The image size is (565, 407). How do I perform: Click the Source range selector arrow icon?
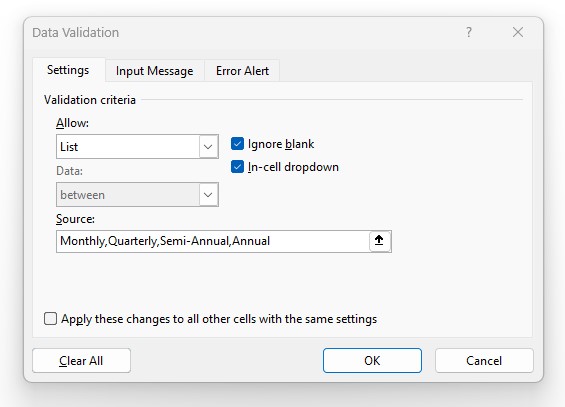click(379, 241)
